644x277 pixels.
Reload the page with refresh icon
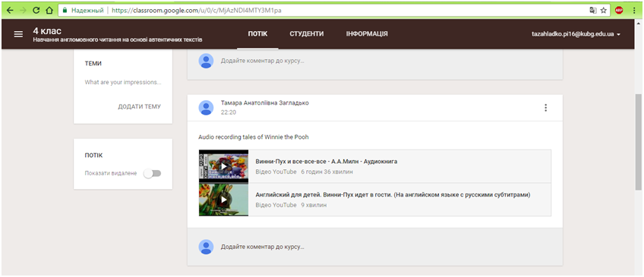[36, 11]
